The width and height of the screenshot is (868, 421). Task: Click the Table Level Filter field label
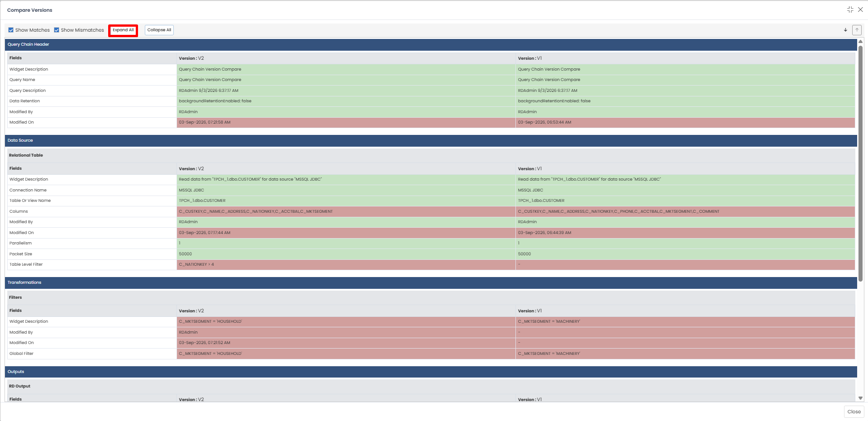(x=26, y=264)
